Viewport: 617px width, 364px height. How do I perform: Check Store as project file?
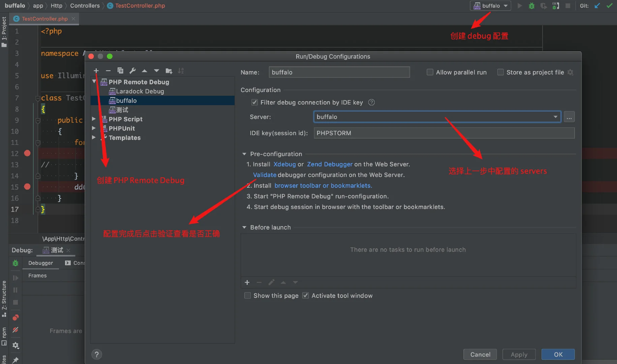500,72
